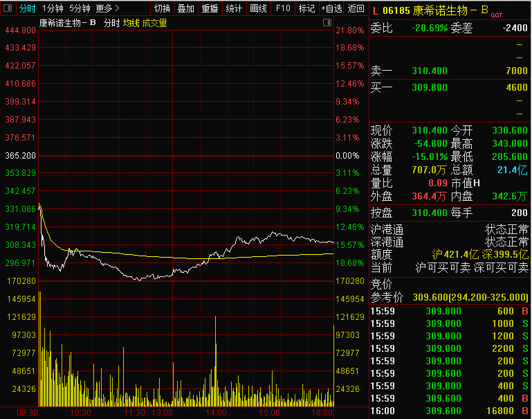Add stock to watchlist with +自选

[331, 9]
